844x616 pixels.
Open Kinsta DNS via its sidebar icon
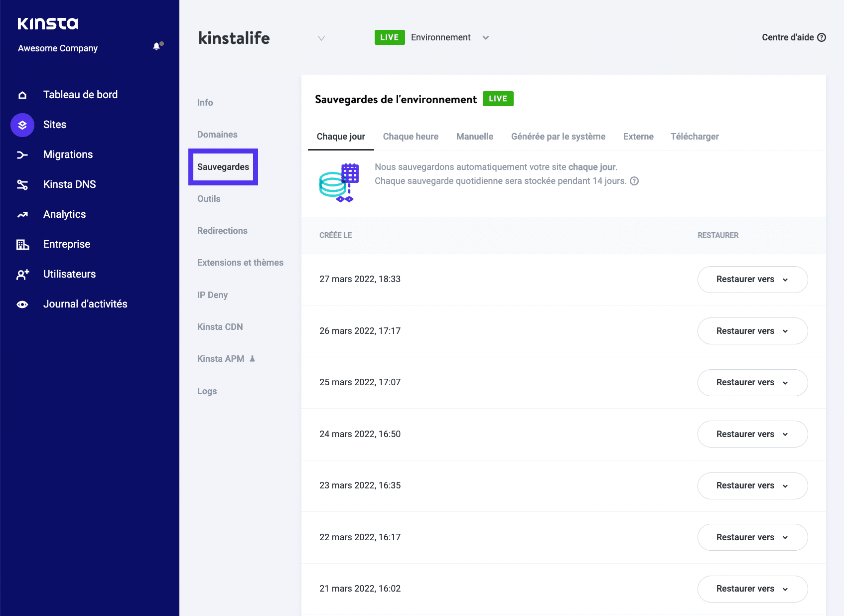click(22, 184)
